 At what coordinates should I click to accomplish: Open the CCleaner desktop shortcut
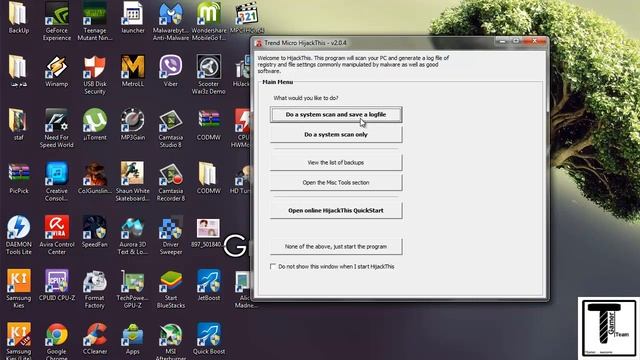coord(95,339)
